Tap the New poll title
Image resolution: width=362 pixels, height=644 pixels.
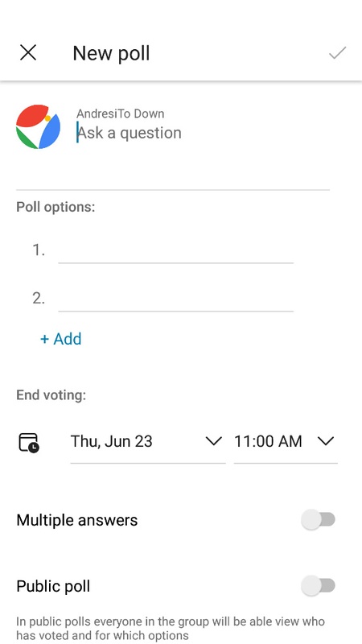click(111, 53)
